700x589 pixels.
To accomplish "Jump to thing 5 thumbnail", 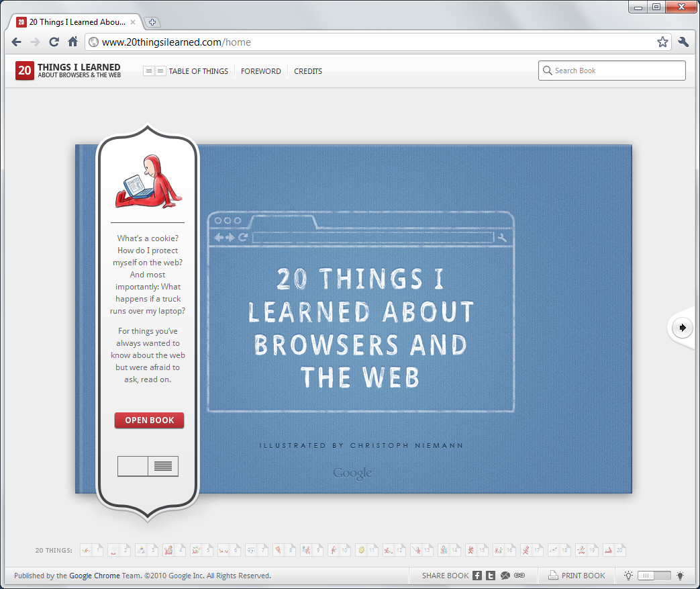I will tap(202, 550).
